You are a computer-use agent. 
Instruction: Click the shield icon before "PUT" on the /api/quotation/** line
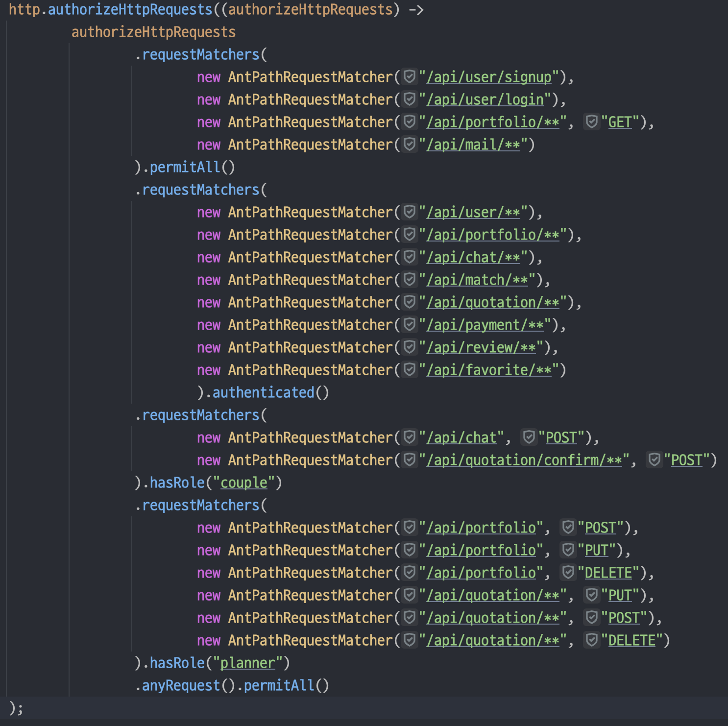[592, 595]
